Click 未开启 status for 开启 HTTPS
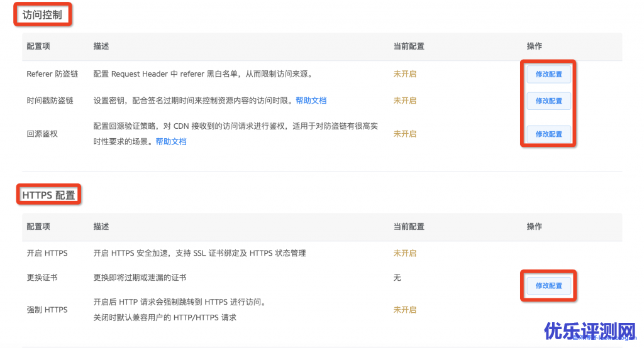The width and height of the screenshot is (644, 348). click(x=404, y=253)
